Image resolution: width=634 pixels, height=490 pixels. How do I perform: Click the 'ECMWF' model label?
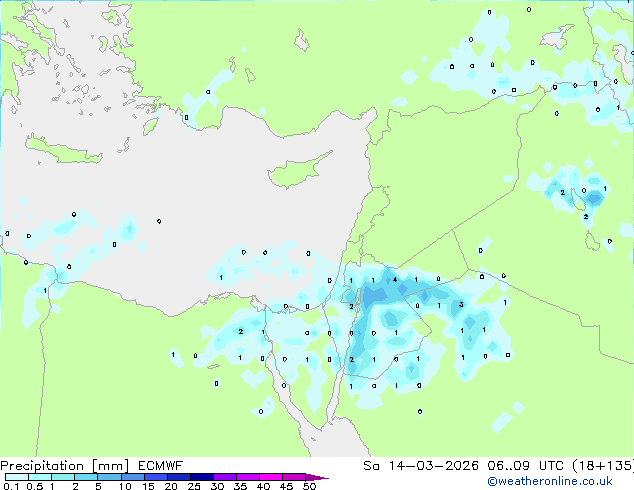click(x=161, y=466)
